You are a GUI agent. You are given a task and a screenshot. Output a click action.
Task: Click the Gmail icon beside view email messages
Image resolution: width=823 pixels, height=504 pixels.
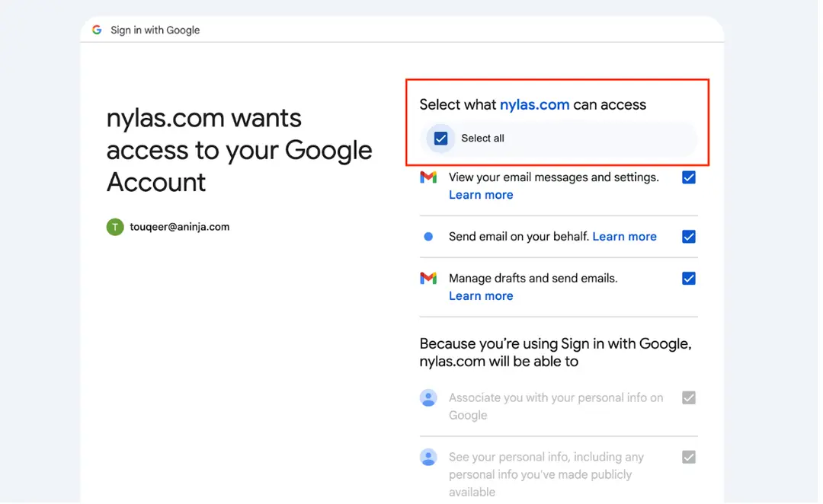pyautogui.click(x=428, y=177)
